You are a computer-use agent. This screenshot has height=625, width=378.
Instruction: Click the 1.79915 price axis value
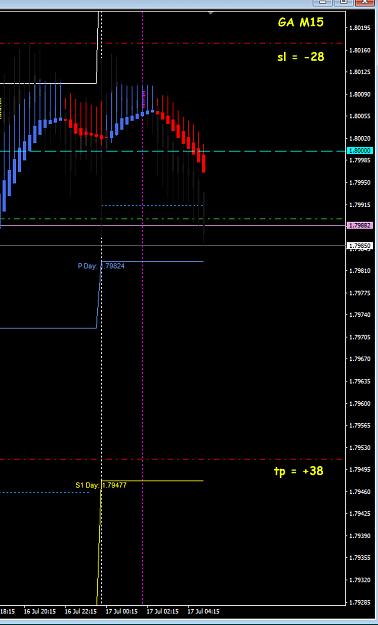[x=360, y=205]
